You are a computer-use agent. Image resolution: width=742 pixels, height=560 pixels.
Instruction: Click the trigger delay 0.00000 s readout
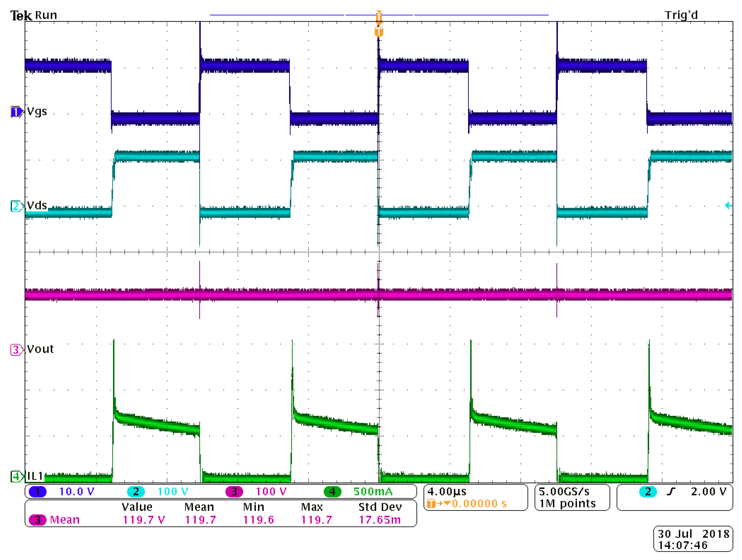479,504
